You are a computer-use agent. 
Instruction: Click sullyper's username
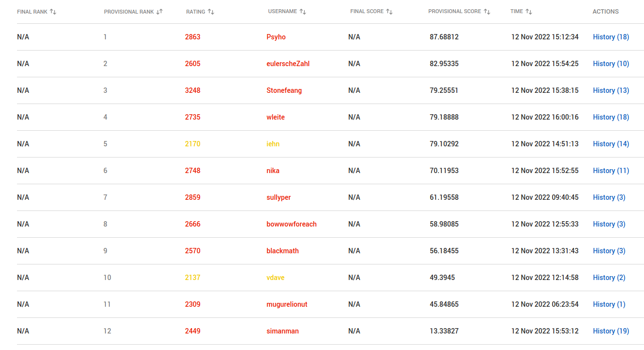tap(278, 197)
